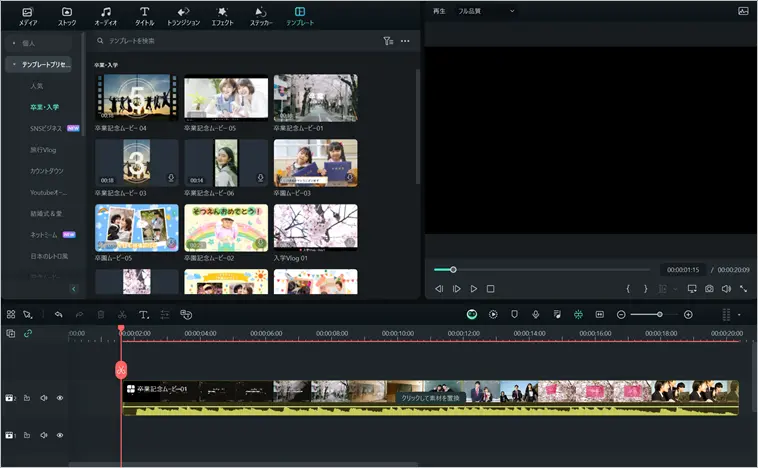Open the adjust settings sliders icon
Viewport: 758px width, 468px height.
pos(165,315)
